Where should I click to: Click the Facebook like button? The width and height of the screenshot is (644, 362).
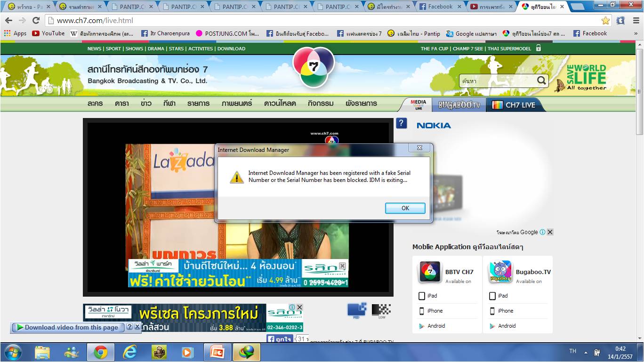tap(280, 339)
